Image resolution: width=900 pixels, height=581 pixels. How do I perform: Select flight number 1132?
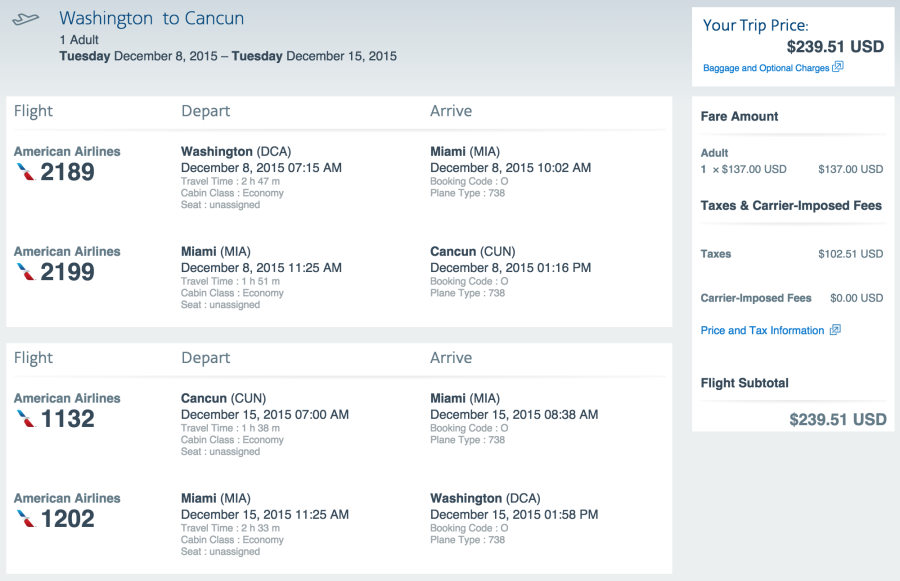tap(68, 419)
